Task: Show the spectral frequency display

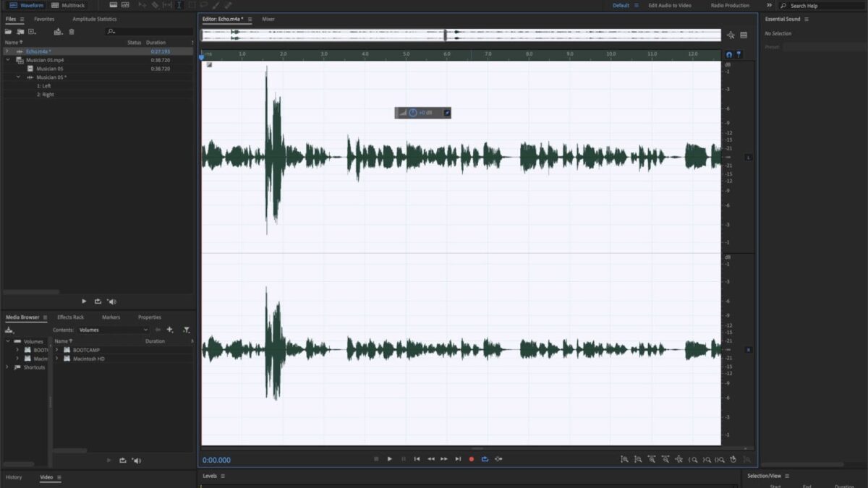Action: (114, 5)
